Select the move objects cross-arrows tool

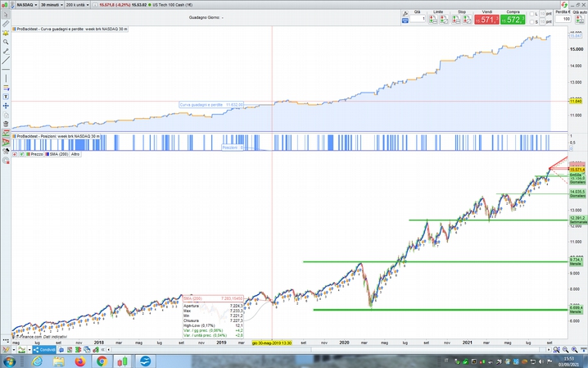[x=6, y=106]
